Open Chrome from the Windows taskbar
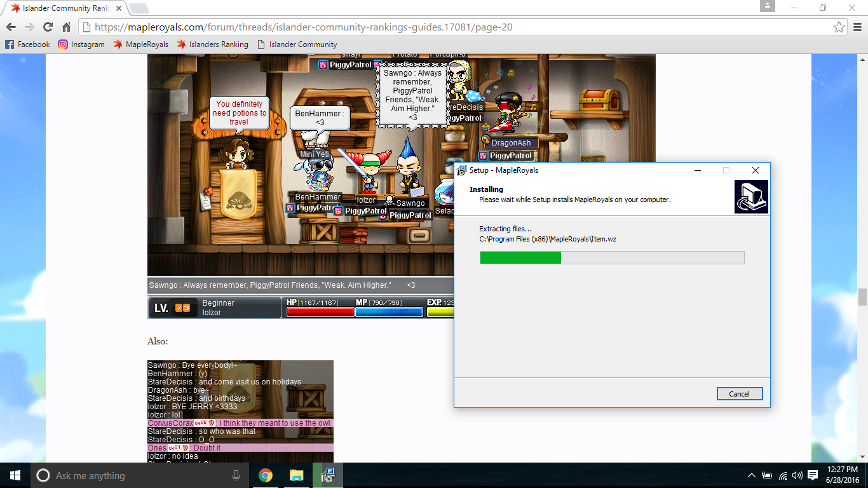This screenshot has height=488, width=868. pos(266,475)
